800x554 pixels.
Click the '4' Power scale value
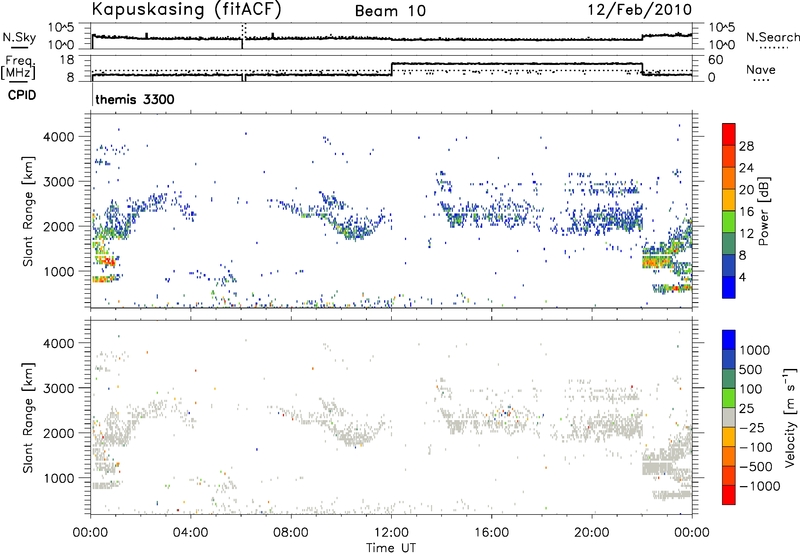coord(742,277)
